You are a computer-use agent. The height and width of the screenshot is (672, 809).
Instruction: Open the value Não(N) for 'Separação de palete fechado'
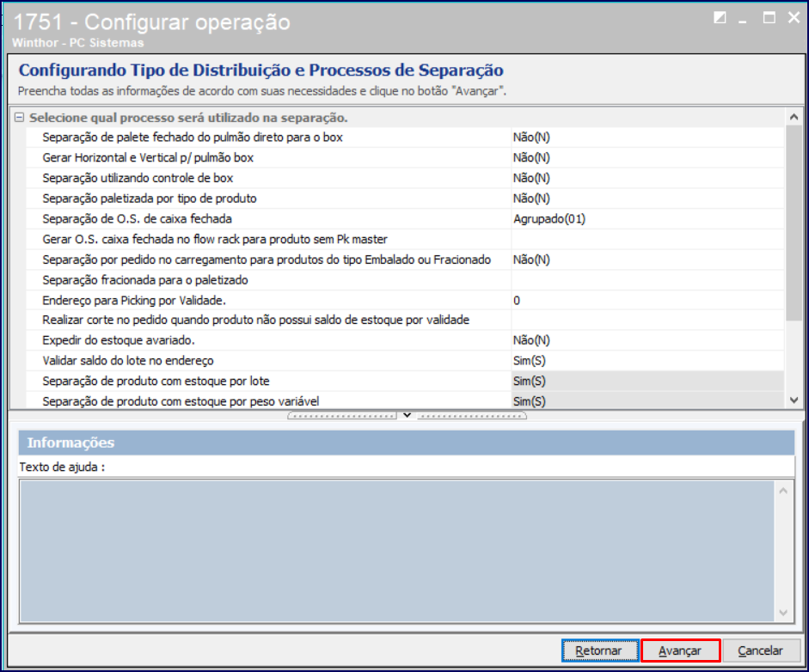(x=647, y=137)
